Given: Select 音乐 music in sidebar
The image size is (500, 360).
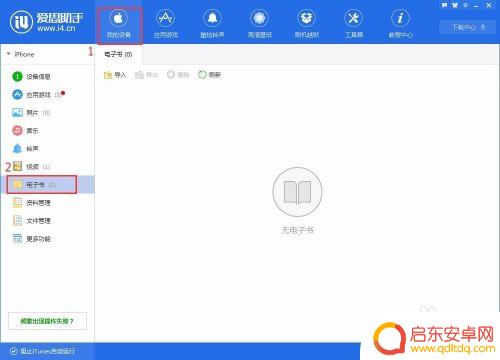Looking at the screenshot, I should 25,131.
